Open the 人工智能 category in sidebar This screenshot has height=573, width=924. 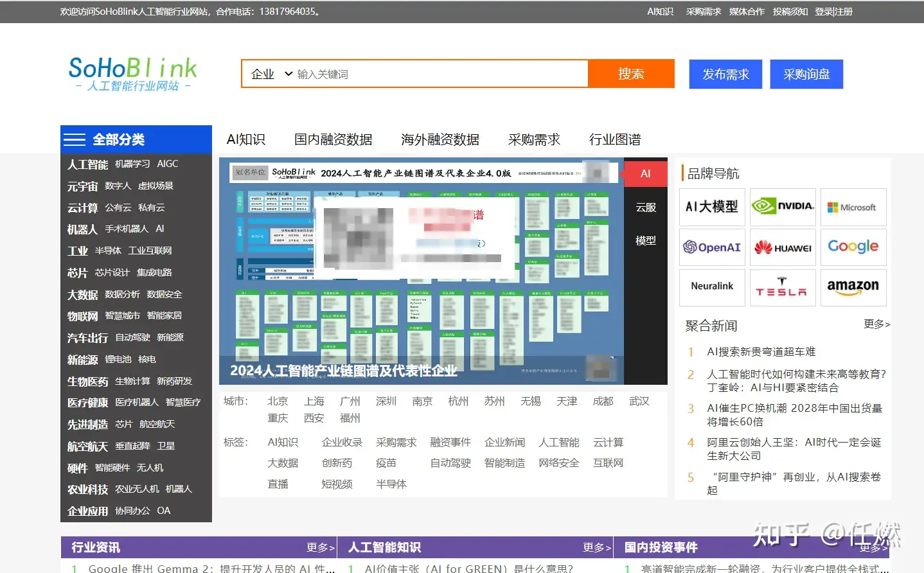click(x=87, y=164)
